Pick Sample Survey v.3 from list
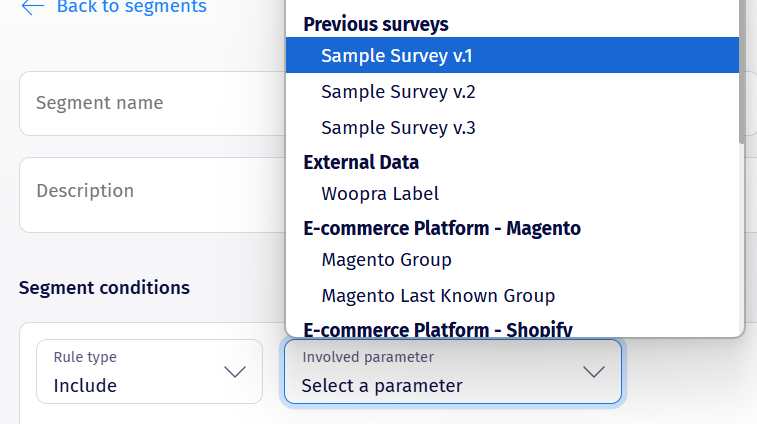 pyautogui.click(x=398, y=128)
